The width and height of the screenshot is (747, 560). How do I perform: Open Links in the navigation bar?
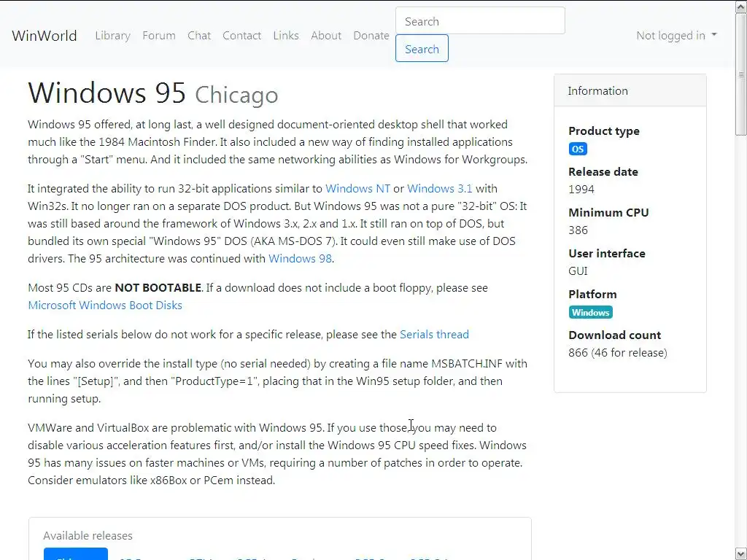(x=286, y=36)
